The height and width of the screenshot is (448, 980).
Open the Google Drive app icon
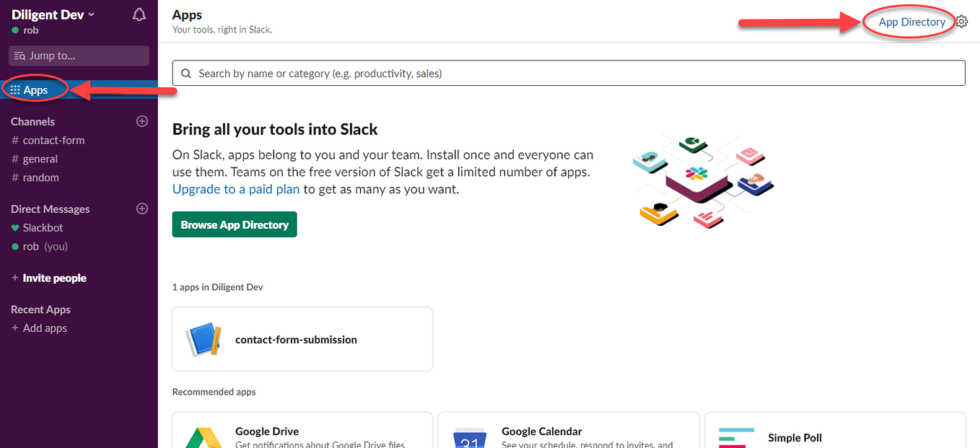(x=204, y=437)
